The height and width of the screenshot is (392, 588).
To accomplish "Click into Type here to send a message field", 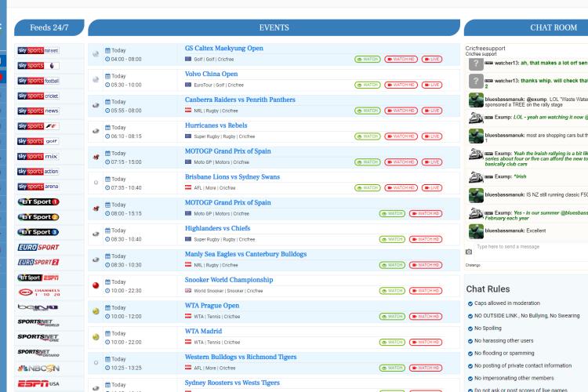I will coord(531,252).
